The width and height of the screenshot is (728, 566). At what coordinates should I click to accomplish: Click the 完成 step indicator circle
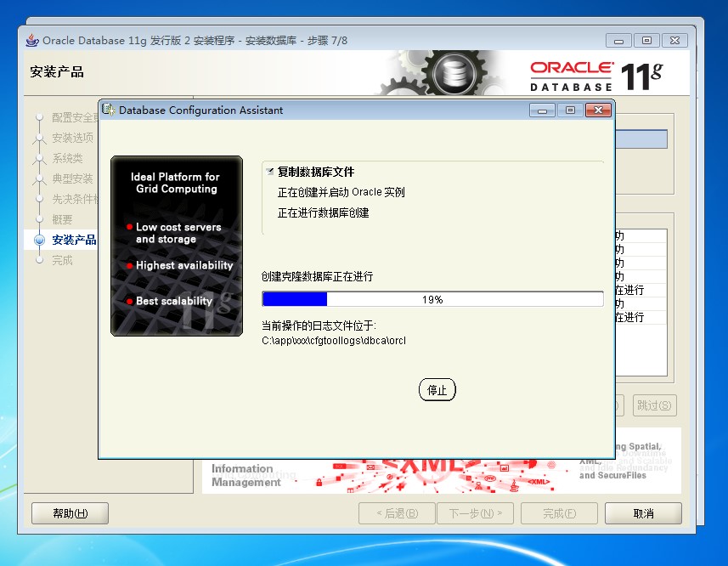coord(38,260)
